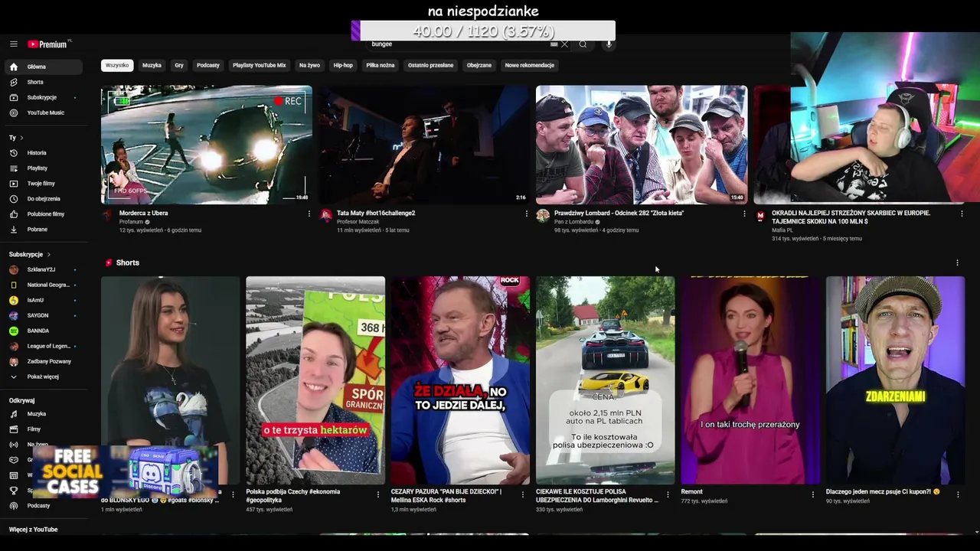Expand the Ty section chevron
Image resolution: width=980 pixels, height=551 pixels.
(x=21, y=138)
